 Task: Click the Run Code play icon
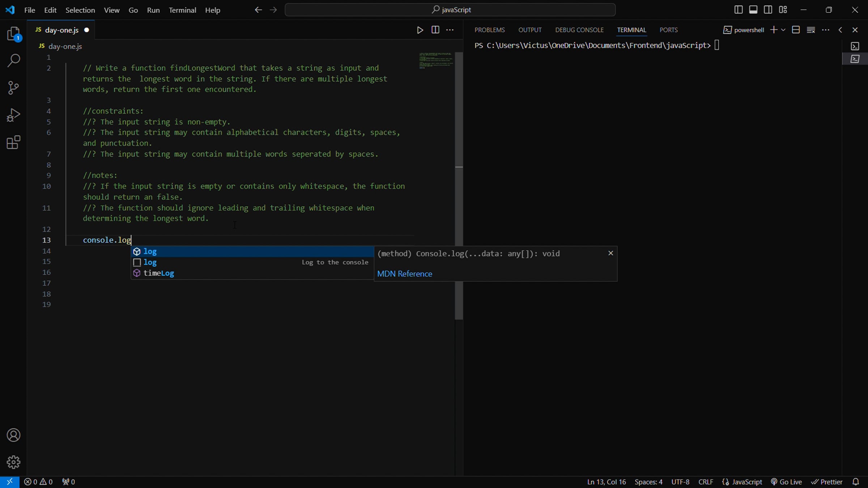pos(420,30)
